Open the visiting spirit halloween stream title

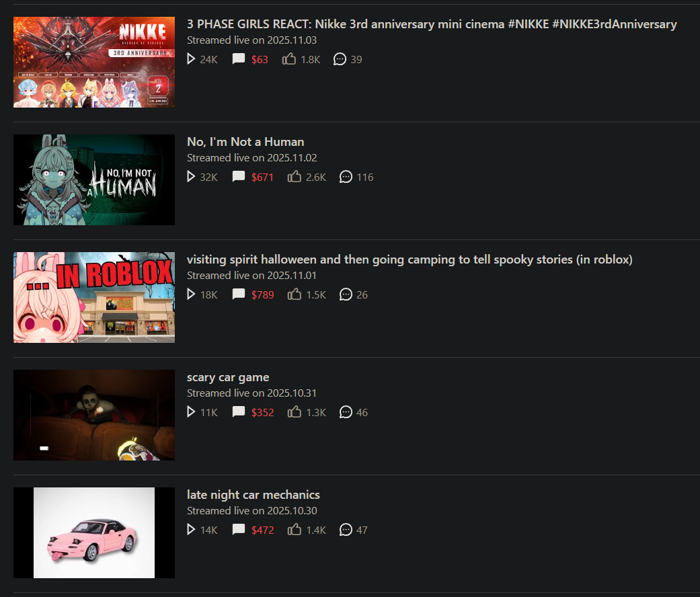point(410,260)
